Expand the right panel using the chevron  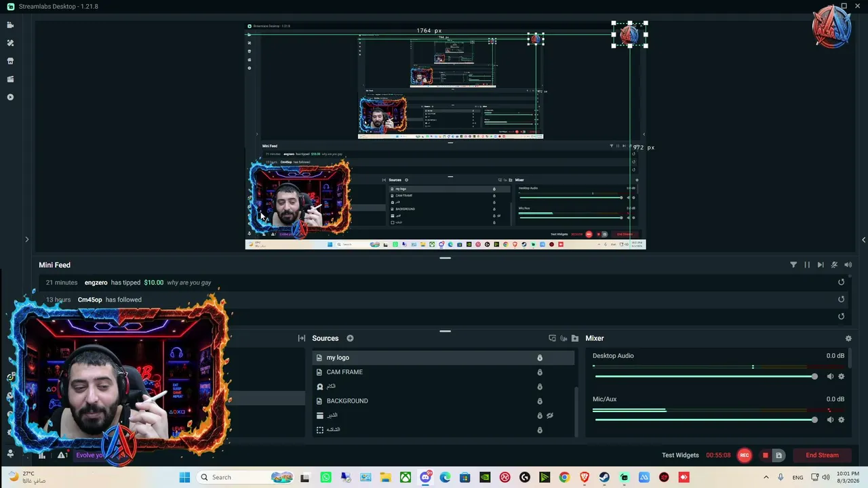(x=863, y=239)
